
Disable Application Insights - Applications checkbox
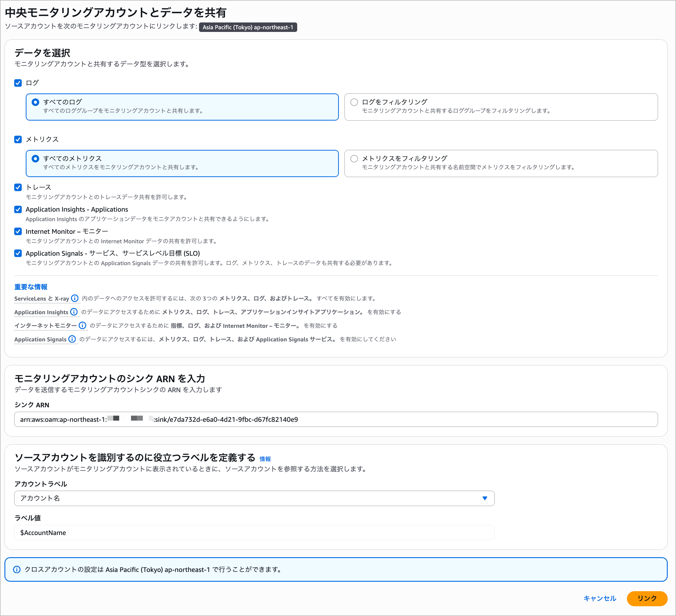point(18,210)
